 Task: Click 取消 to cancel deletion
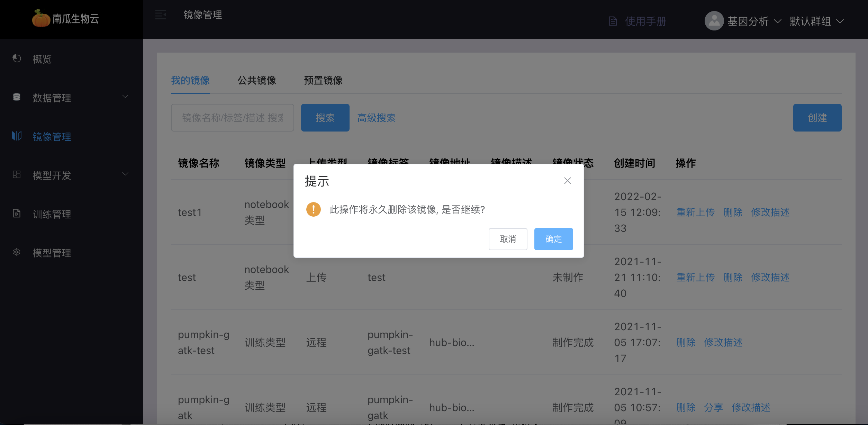click(x=508, y=239)
